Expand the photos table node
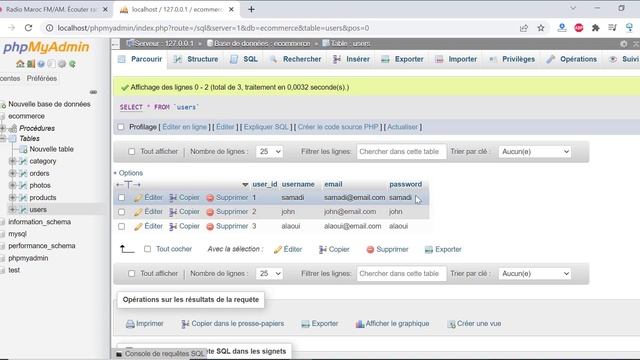 (13, 185)
